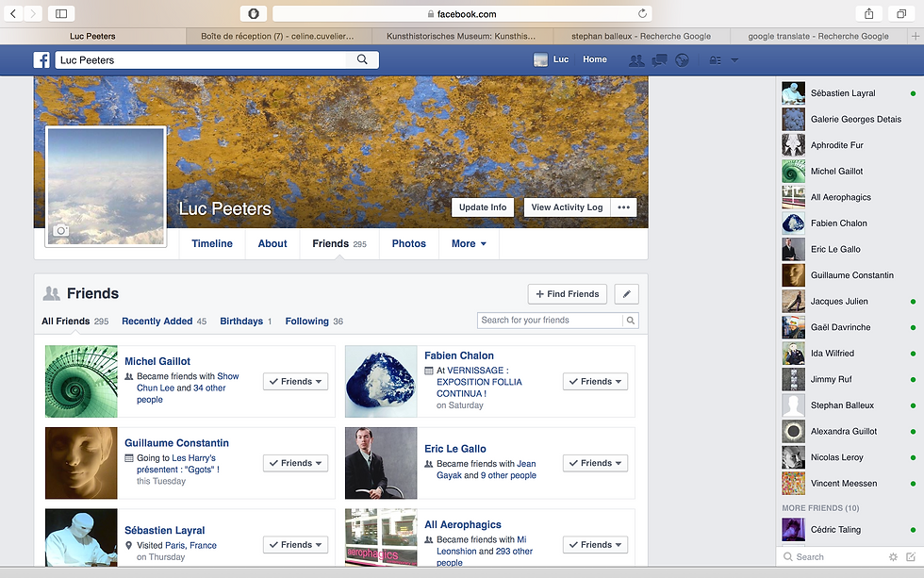
Task: Open the friend requests icon
Action: point(636,60)
